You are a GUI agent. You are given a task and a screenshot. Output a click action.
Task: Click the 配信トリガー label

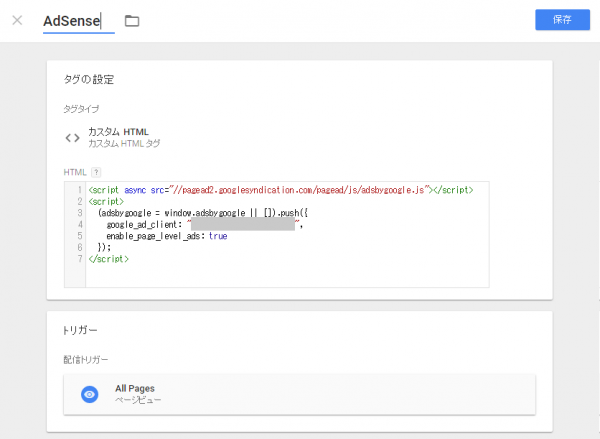coord(86,360)
